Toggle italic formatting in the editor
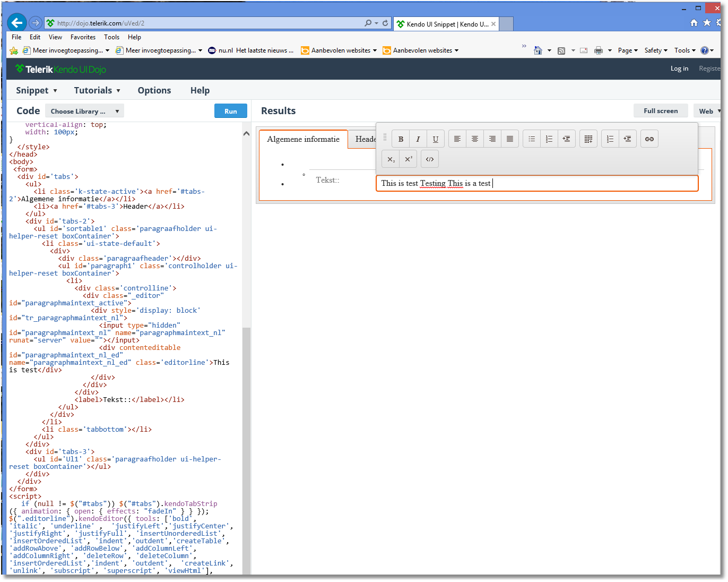728x582 pixels. pos(418,139)
